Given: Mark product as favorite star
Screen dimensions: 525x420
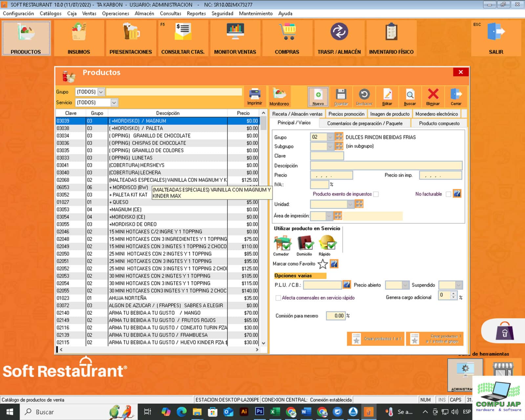Looking at the screenshot, I should pyautogui.click(x=323, y=264).
